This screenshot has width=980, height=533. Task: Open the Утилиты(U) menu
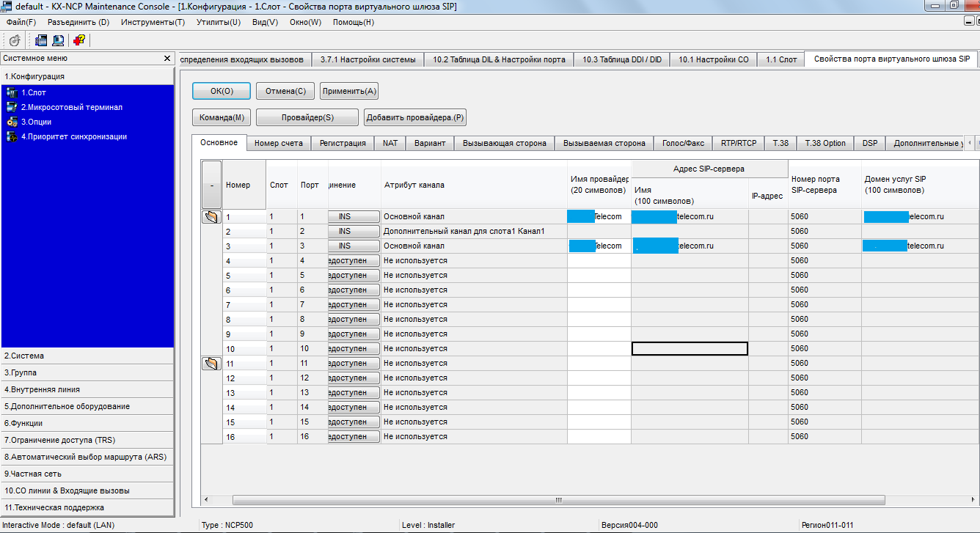pos(218,22)
